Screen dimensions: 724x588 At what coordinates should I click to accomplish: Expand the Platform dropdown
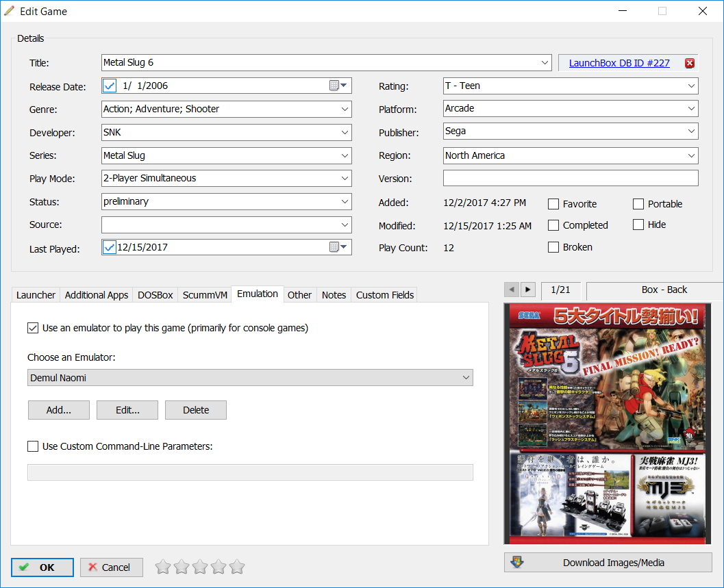[x=691, y=108]
